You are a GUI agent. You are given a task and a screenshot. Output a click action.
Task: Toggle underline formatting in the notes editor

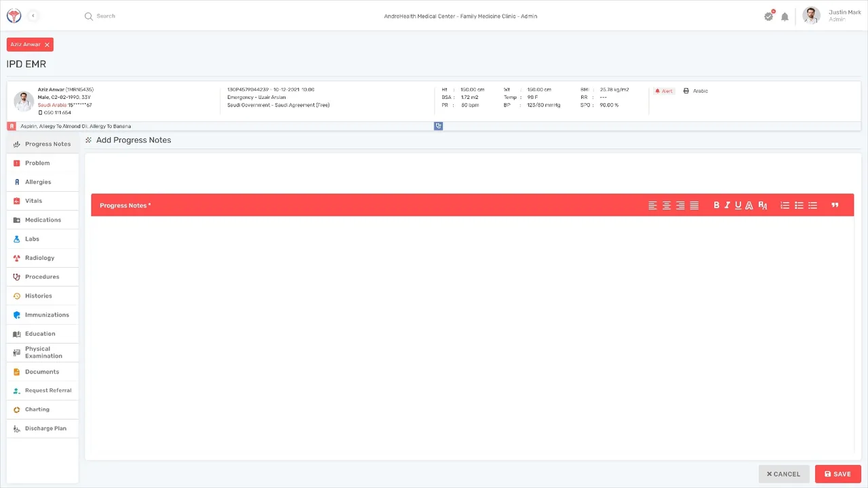pos(738,205)
